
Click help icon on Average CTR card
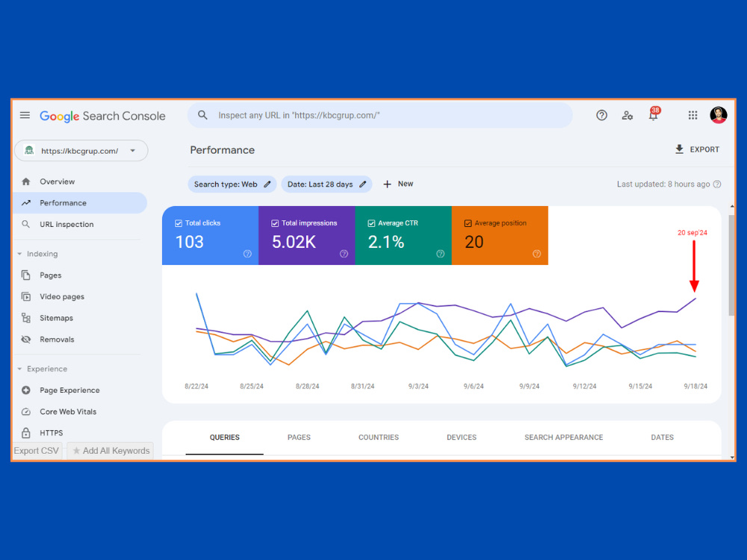tap(440, 254)
